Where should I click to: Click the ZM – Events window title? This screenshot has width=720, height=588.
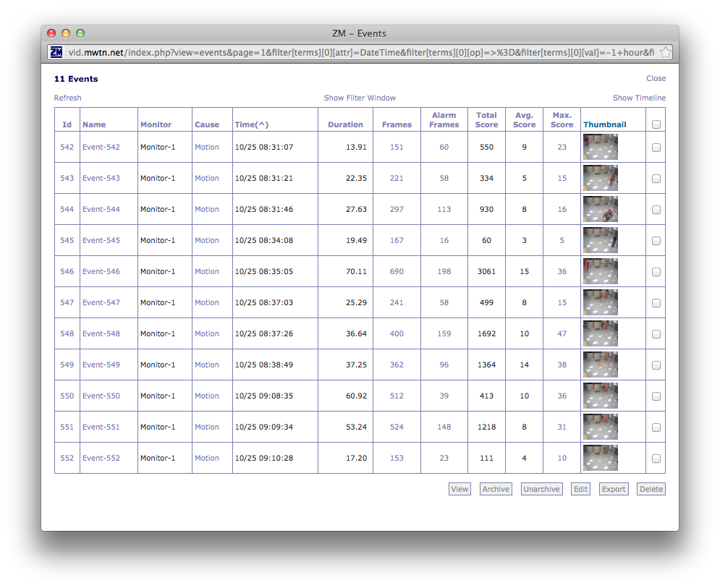359,33
